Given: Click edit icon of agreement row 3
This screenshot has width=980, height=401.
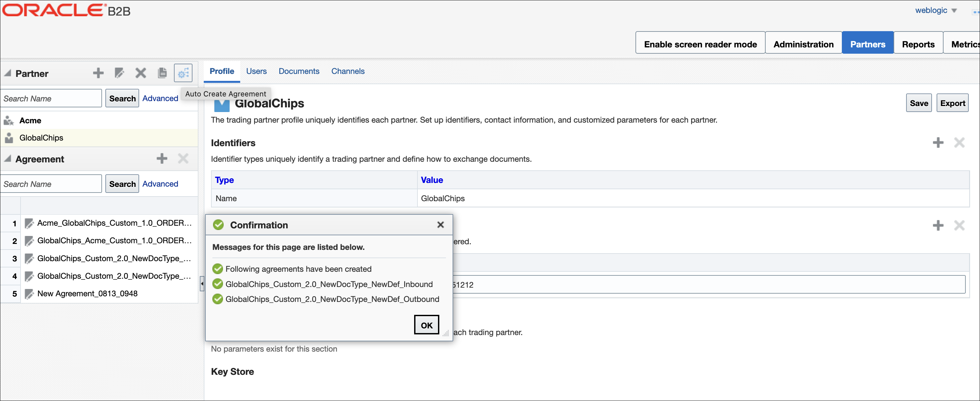Looking at the screenshot, I should 29,259.
